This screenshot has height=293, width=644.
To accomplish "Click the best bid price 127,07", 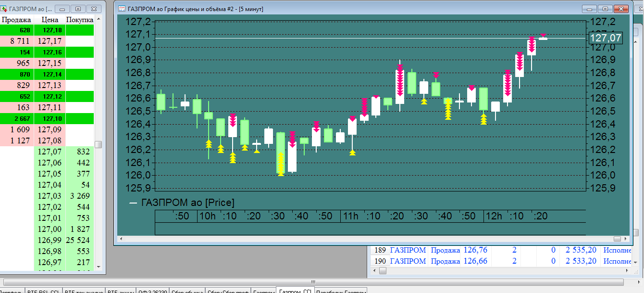I will coord(50,152).
